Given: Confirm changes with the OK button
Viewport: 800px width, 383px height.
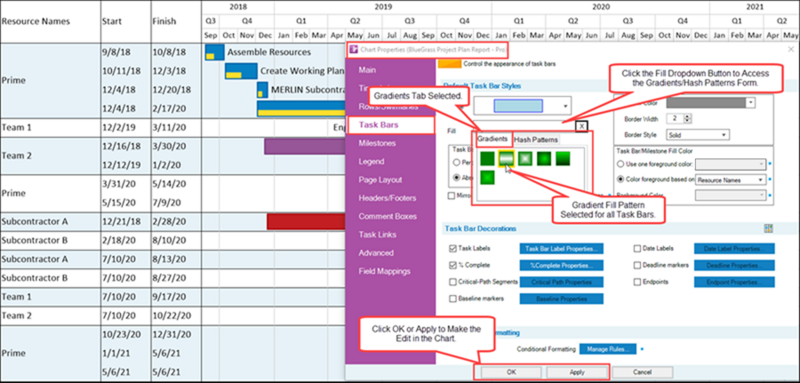Looking at the screenshot, I should coord(512,372).
